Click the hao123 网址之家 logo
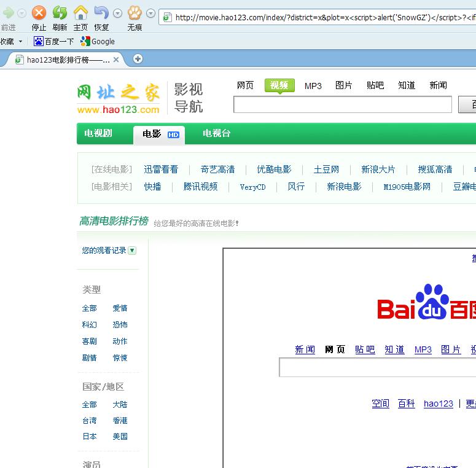476x468 pixels. click(118, 98)
